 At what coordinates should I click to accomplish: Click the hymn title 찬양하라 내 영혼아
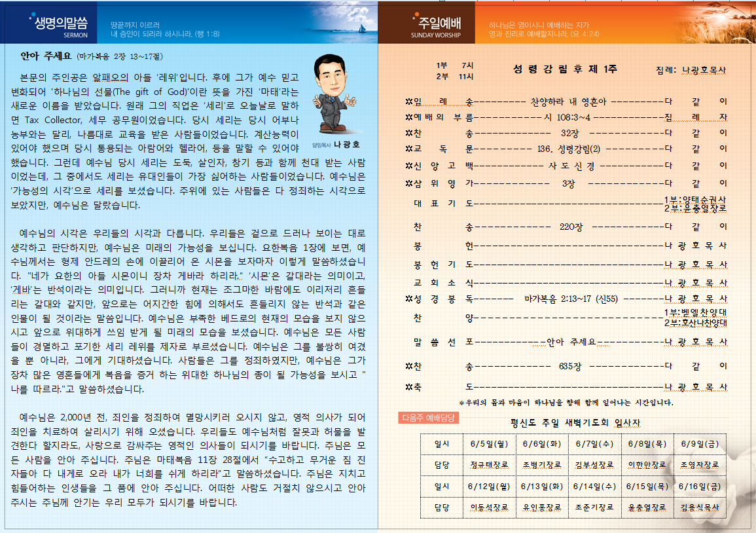click(x=568, y=101)
